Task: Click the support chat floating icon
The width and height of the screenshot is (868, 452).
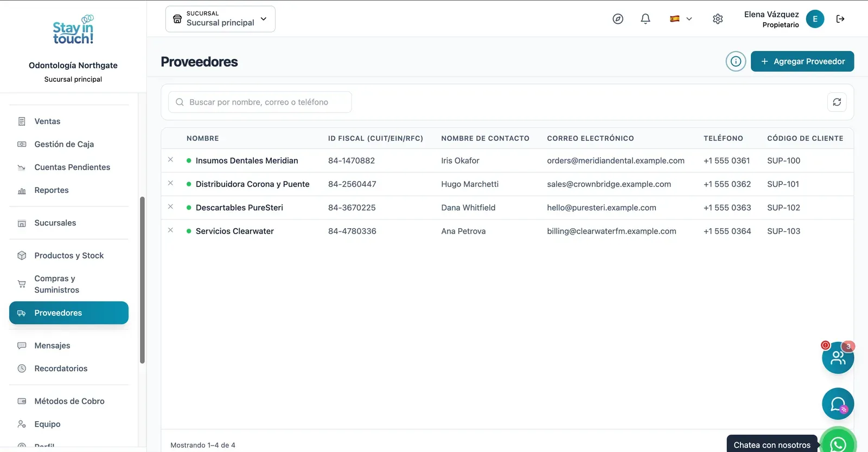Action: pos(838,404)
